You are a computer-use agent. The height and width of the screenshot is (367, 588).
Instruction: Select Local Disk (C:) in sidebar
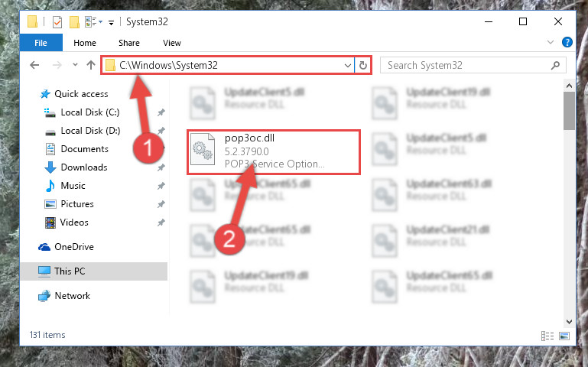pyautogui.click(x=90, y=112)
